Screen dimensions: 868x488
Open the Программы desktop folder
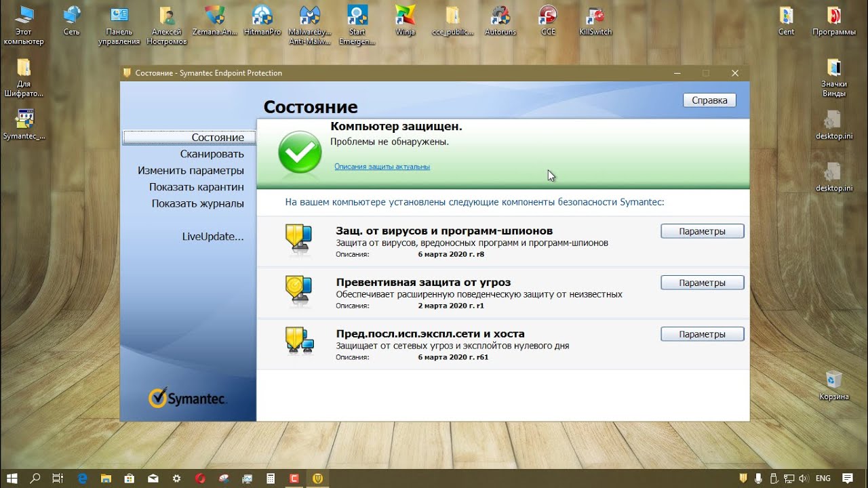[x=834, y=20]
